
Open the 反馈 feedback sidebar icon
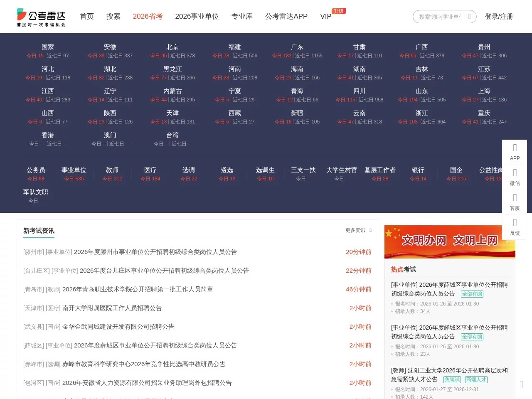click(x=515, y=227)
